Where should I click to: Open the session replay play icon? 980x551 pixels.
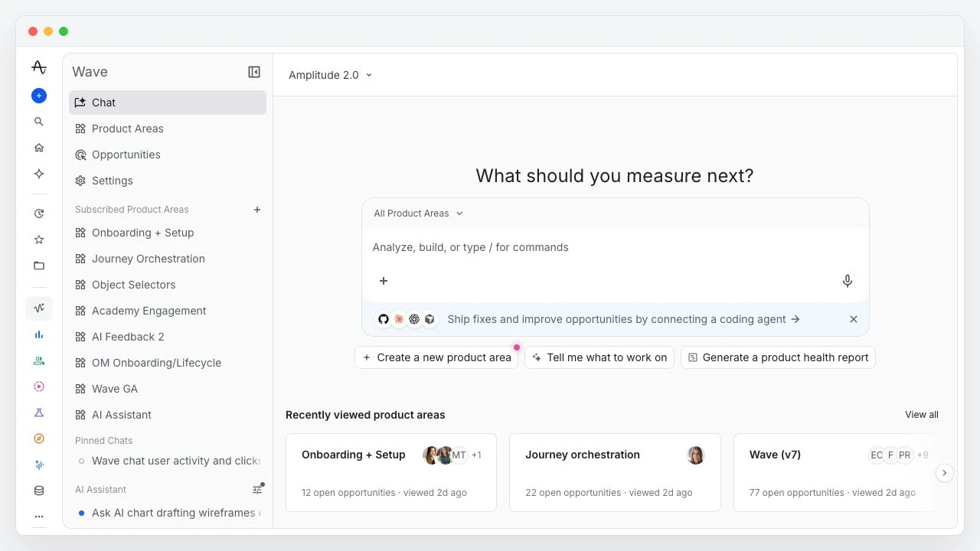coord(39,386)
